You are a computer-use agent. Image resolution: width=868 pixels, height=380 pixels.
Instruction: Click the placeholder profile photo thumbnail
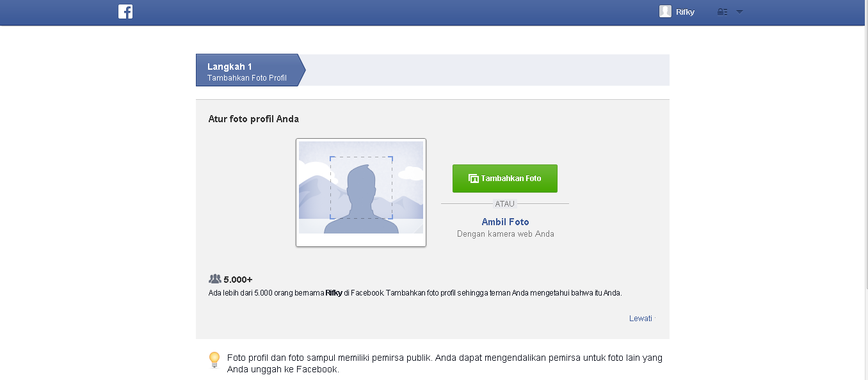pos(361,193)
